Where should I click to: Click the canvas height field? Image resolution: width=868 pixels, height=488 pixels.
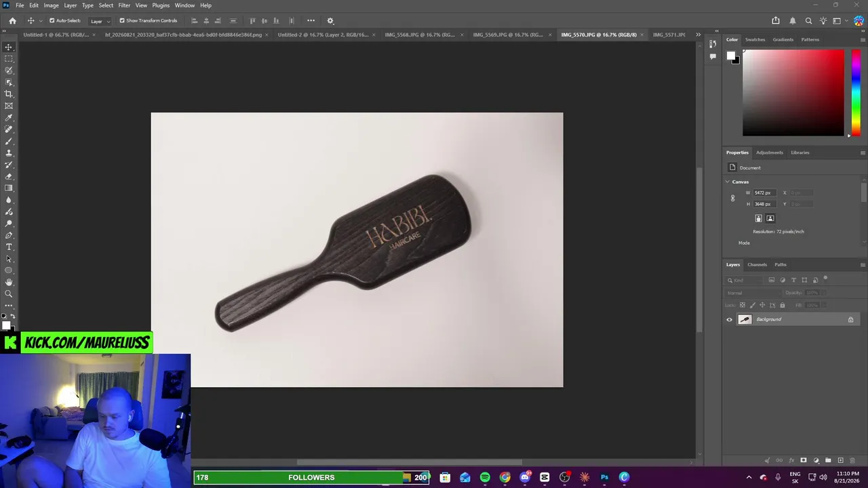pyautogui.click(x=764, y=204)
